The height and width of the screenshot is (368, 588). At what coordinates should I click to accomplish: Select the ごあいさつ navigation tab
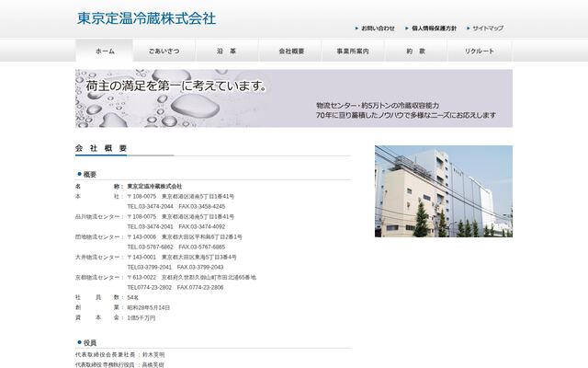click(164, 51)
